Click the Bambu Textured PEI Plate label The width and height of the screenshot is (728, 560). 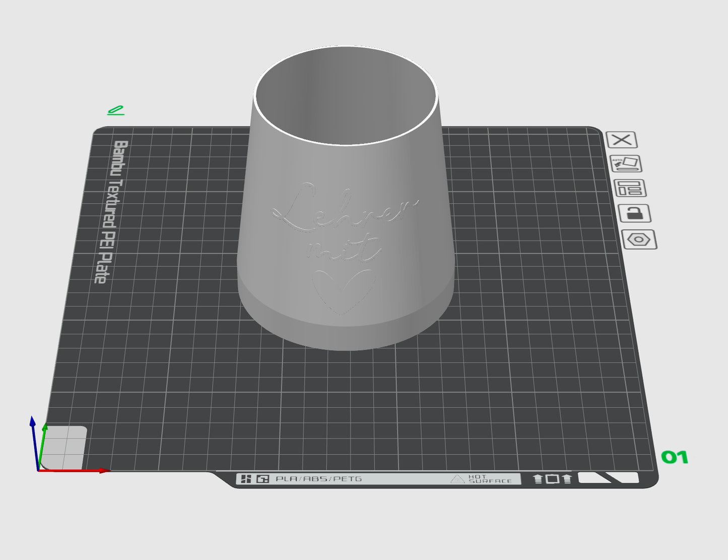point(111,212)
